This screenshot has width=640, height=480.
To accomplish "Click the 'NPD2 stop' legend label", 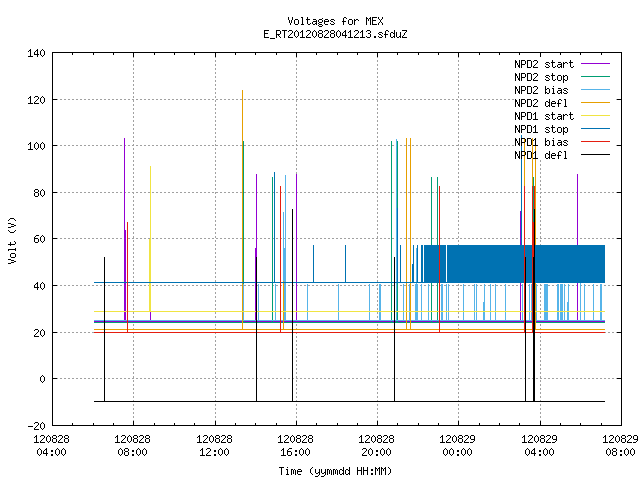I will (x=541, y=77).
